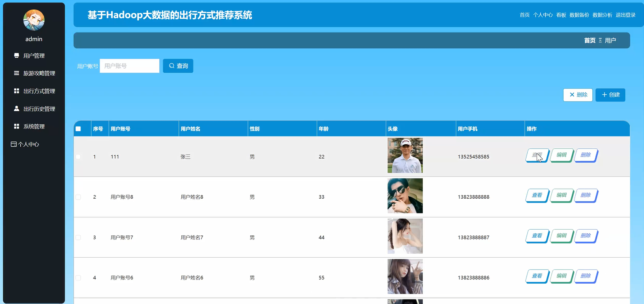Open 数据分析 in top navigation
This screenshot has height=304, width=644.
click(x=602, y=15)
